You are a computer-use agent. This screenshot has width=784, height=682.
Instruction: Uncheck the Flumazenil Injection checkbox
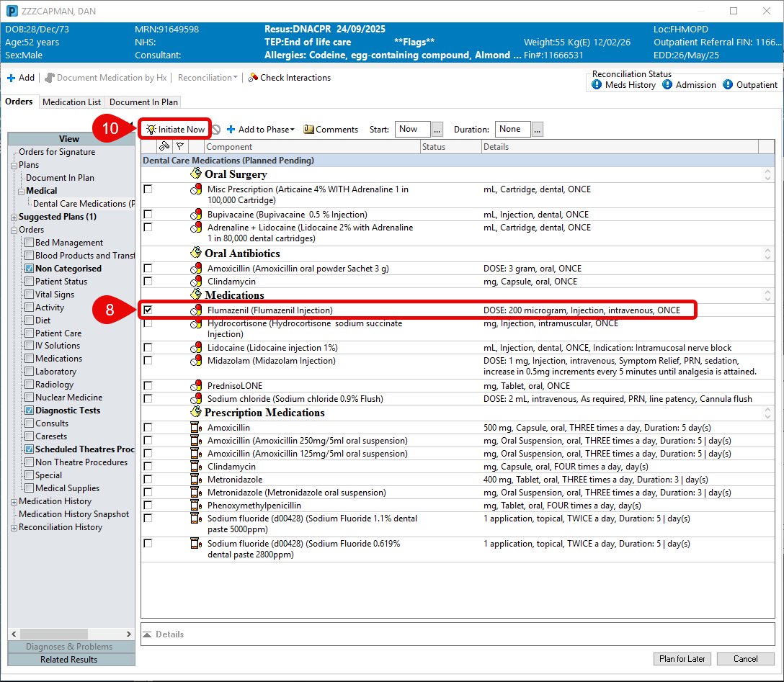point(148,310)
